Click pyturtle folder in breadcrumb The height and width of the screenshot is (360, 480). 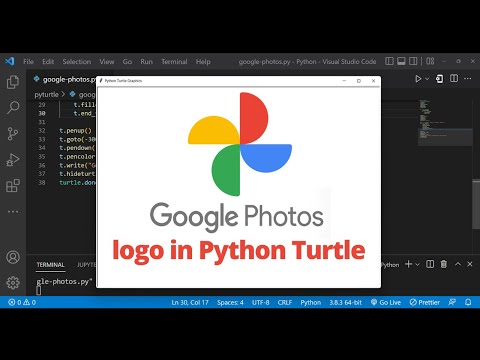[x=46, y=95]
